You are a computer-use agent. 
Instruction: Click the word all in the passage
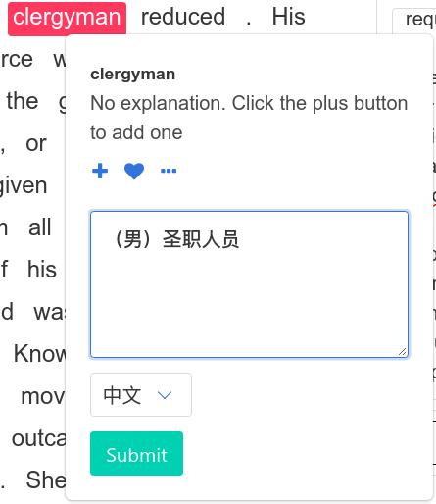tap(40, 227)
